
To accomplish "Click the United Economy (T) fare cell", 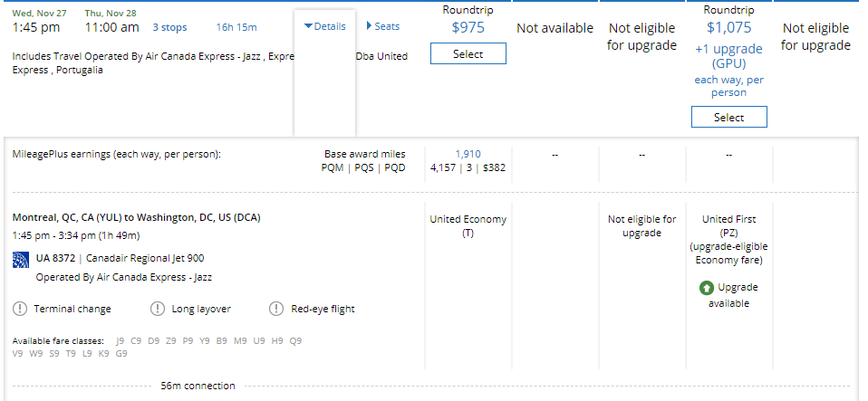I will point(468,225).
